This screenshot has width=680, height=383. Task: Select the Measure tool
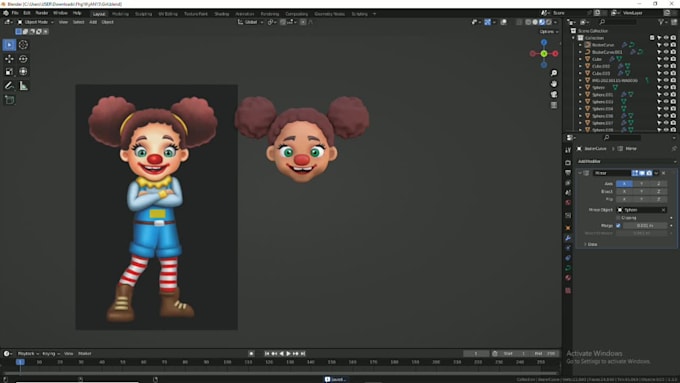pyautogui.click(x=23, y=86)
